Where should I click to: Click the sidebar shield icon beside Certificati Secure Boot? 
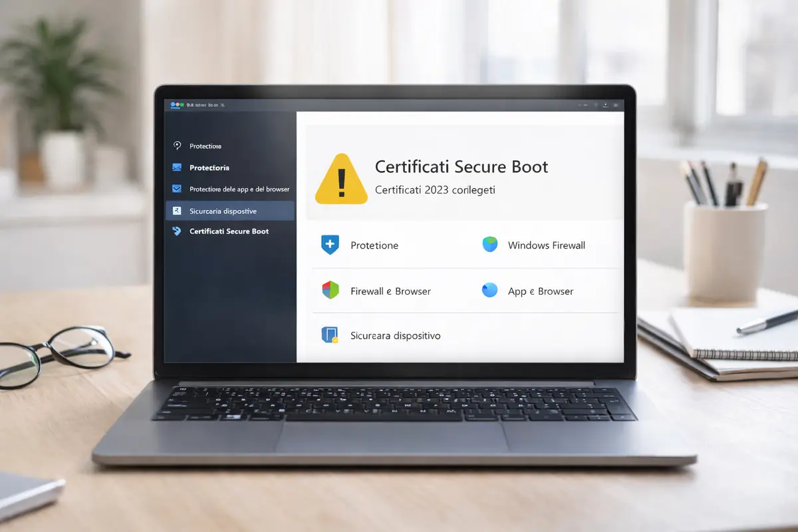[177, 231]
